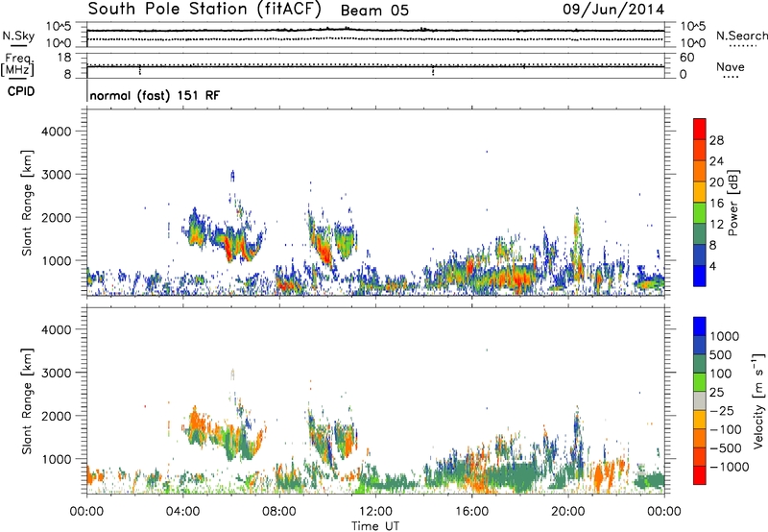Click the blue top segment of the velocity colorbar

click(700, 326)
